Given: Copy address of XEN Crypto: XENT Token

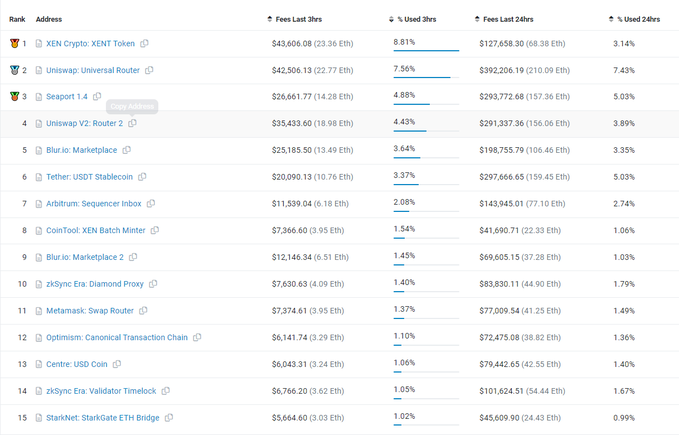Looking at the screenshot, I should click(x=144, y=43).
